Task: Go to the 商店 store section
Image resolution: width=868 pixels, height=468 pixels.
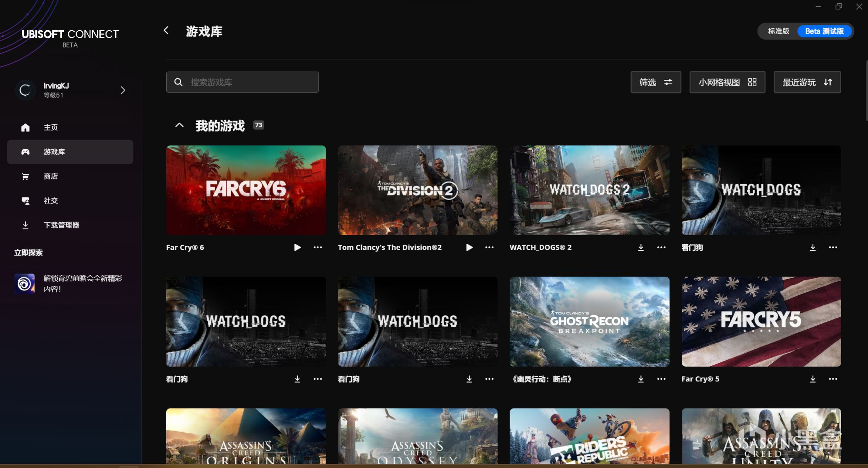Action: click(x=51, y=176)
